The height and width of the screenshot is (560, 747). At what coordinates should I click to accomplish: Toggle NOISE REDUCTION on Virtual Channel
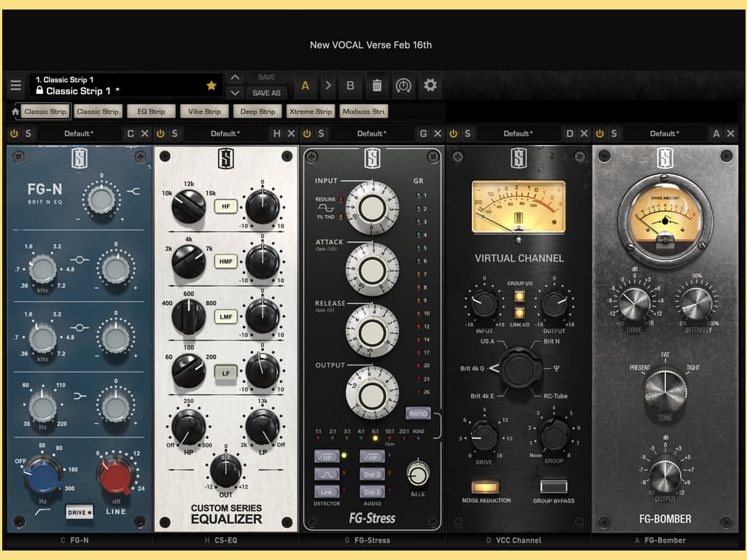coord(485,486)
